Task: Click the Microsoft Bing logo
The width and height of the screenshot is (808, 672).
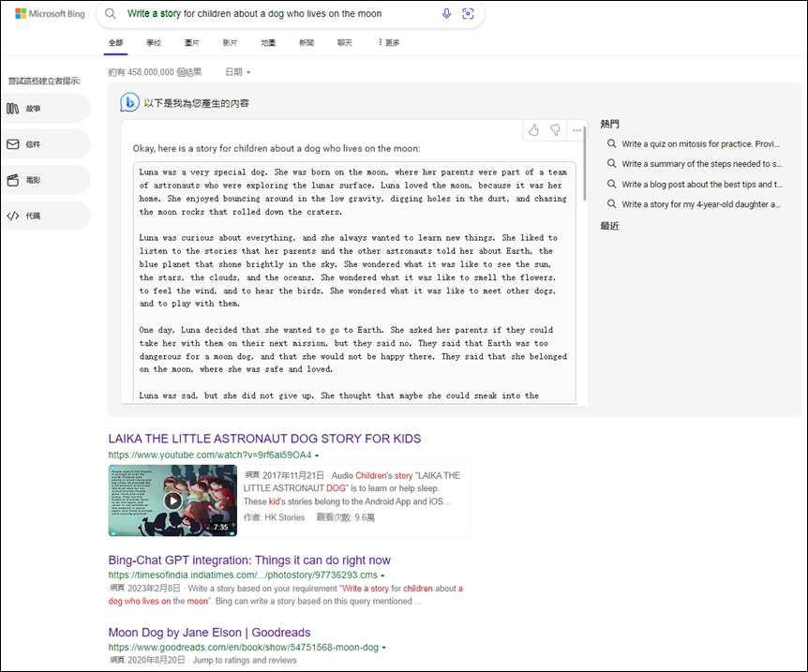Action: click(50, 14)
